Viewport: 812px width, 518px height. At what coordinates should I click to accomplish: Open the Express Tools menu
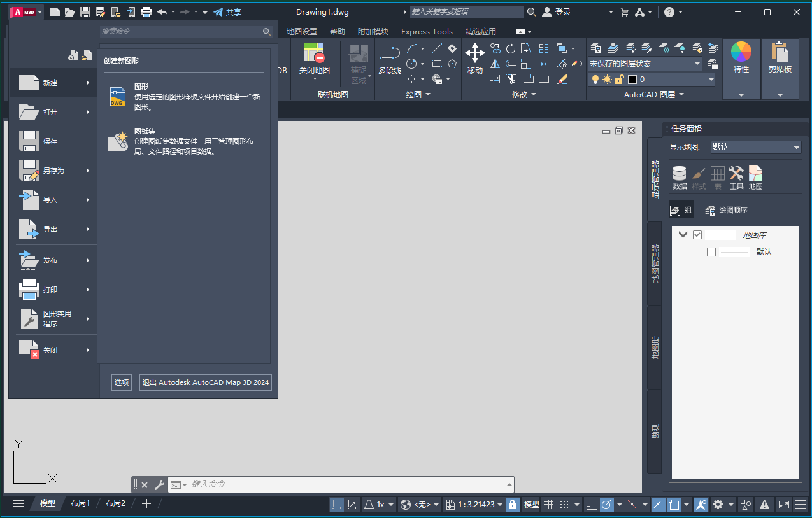tap(426, 31)
